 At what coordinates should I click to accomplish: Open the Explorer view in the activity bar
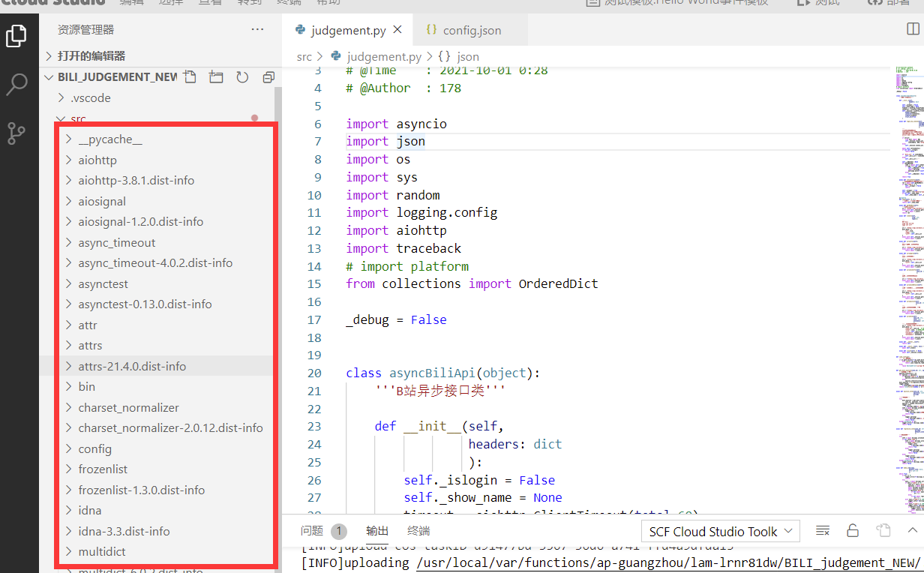17,34
